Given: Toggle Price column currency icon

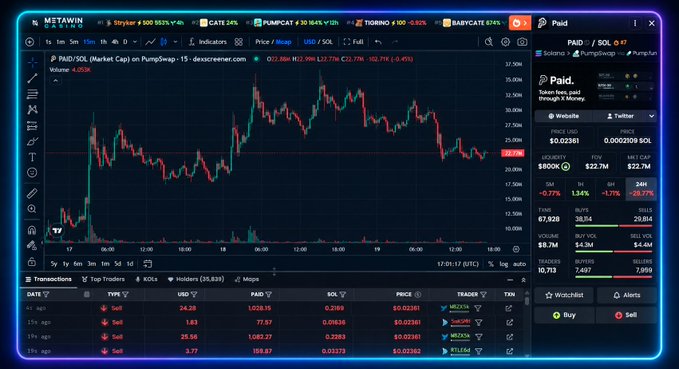Looking at the screenshot, I should point(418,295).
